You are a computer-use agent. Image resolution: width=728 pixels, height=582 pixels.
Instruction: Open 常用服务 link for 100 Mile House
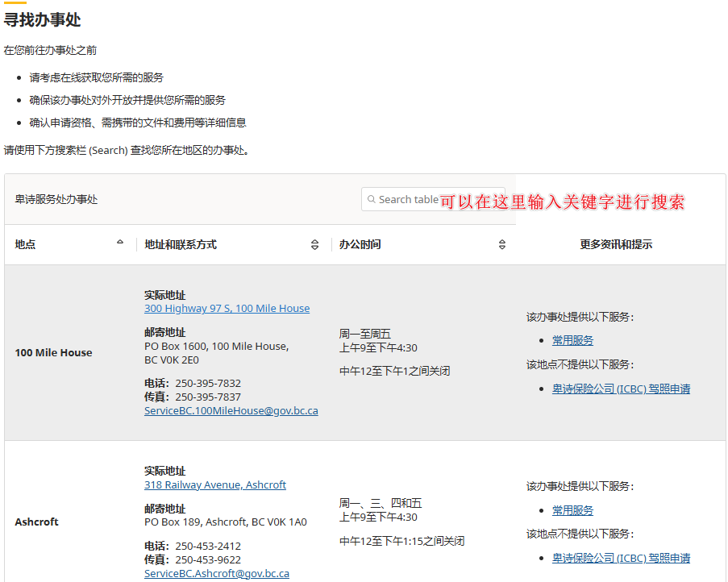[572, 340]
